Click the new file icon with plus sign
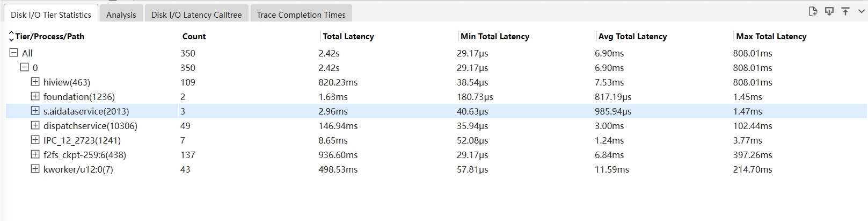The height and width of the screenshot is (221, 868). 813,11
